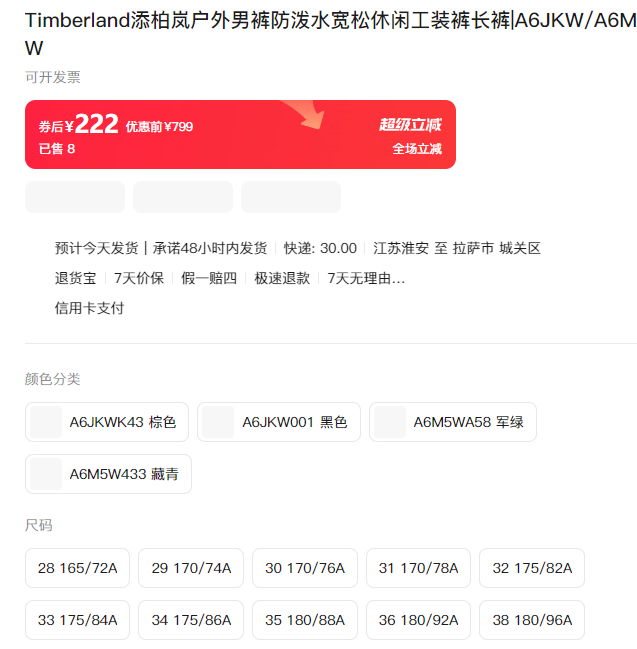Click 信用卡支付 payment option
Image resolution: width=637 pixels, height=649 pixels.
(89, 308)
